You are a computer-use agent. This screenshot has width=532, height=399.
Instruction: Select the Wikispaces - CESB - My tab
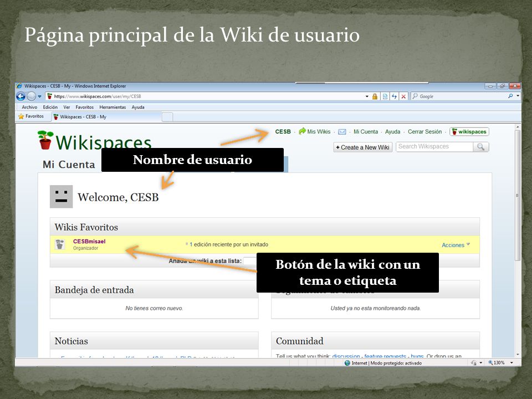107,117
